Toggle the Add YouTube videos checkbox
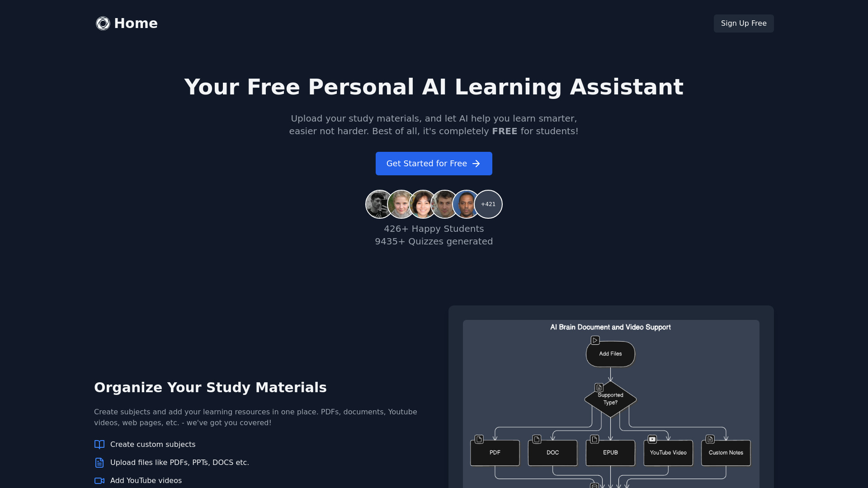868x488 pixels. click(99, 480)
